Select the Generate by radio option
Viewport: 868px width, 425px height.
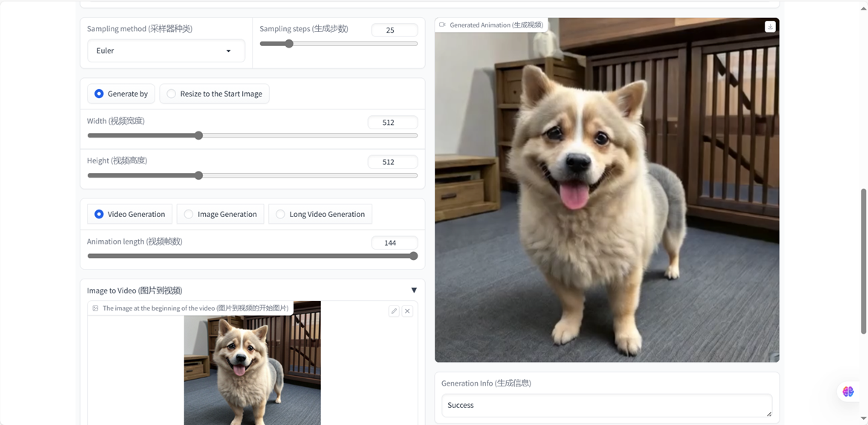[x=121, y=94]
